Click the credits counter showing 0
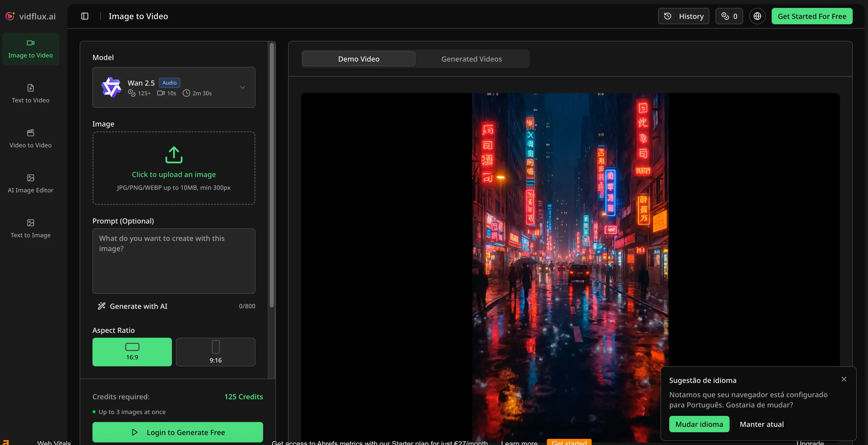868x445 pixels. (729, 16)
